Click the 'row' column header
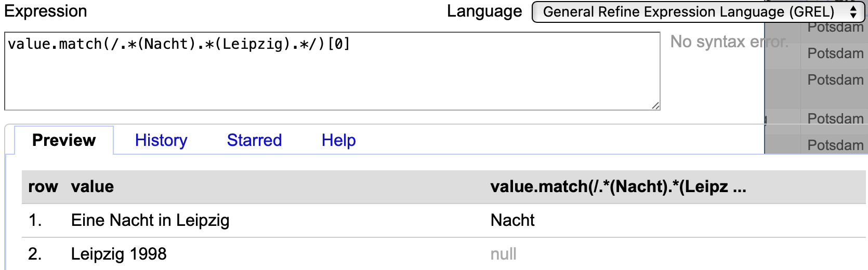This screenshot has width=868, height=270. coord(43,186)
